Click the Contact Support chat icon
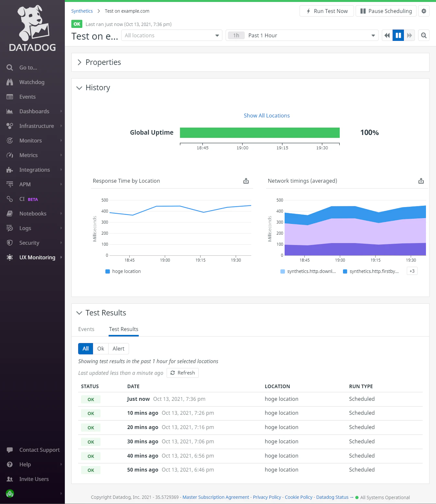Screen dimensions: 436x504 coord(10,450)
